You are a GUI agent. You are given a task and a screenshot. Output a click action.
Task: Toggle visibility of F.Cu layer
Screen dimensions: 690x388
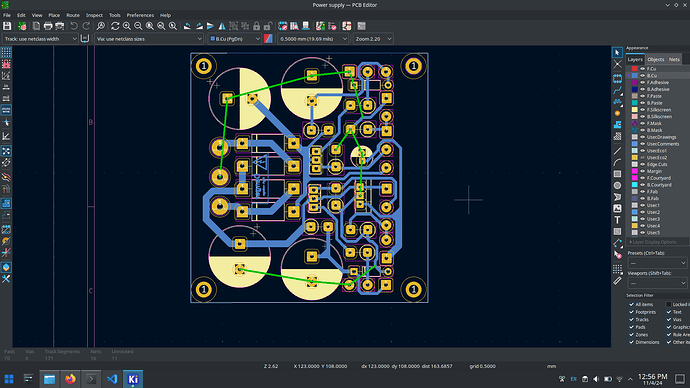point(642,69)
